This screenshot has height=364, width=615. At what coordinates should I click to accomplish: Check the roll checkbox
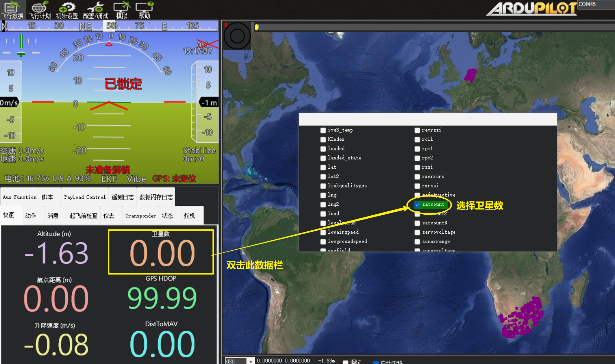(x=417, y=140)
